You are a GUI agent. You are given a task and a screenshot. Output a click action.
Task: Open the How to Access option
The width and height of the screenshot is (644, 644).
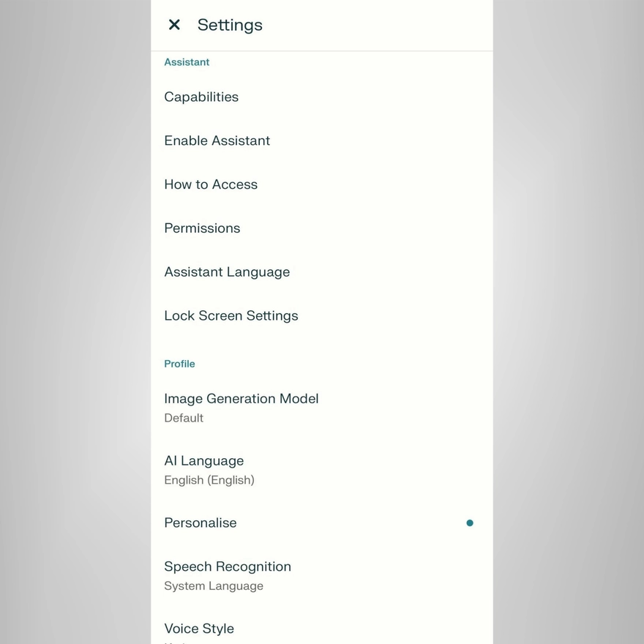pos(211,184)
